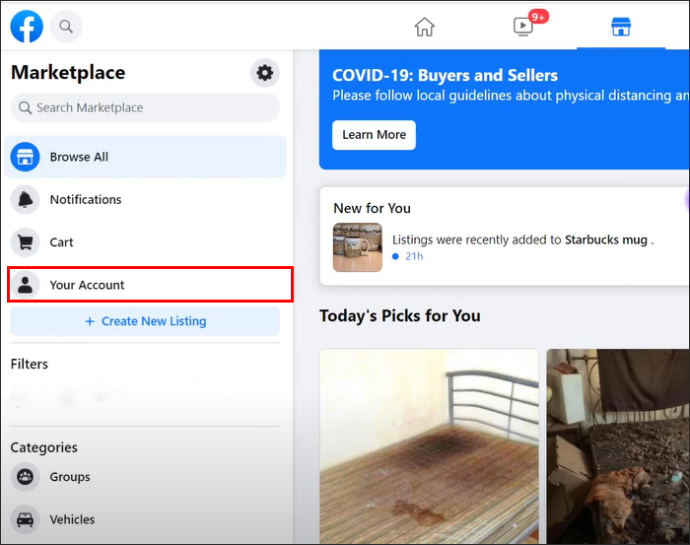Click the 21h timestamp
Viewport: 690px width, 545px height.
tap(414, 256)
